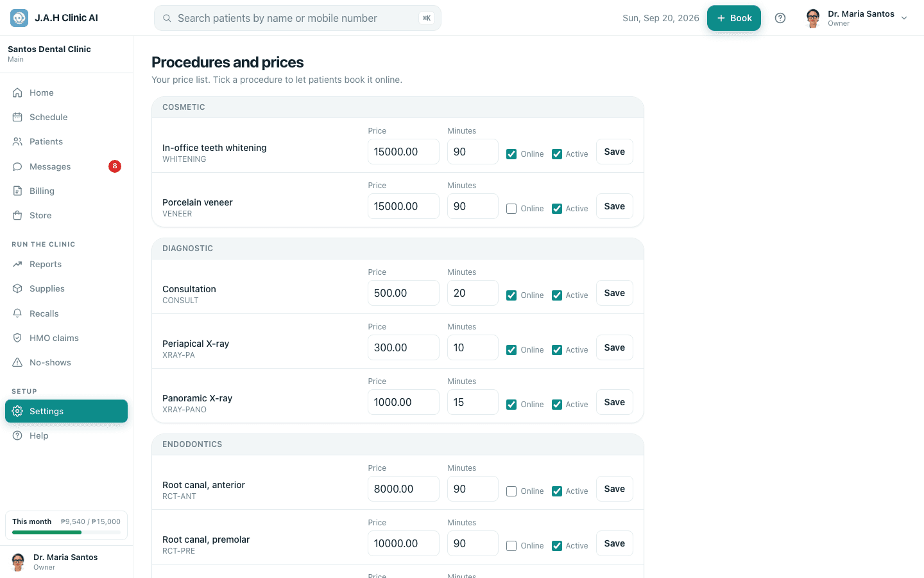Click the Patients people icon
The width and height of the screenshot is (924, 578).
tap(17, 141)
